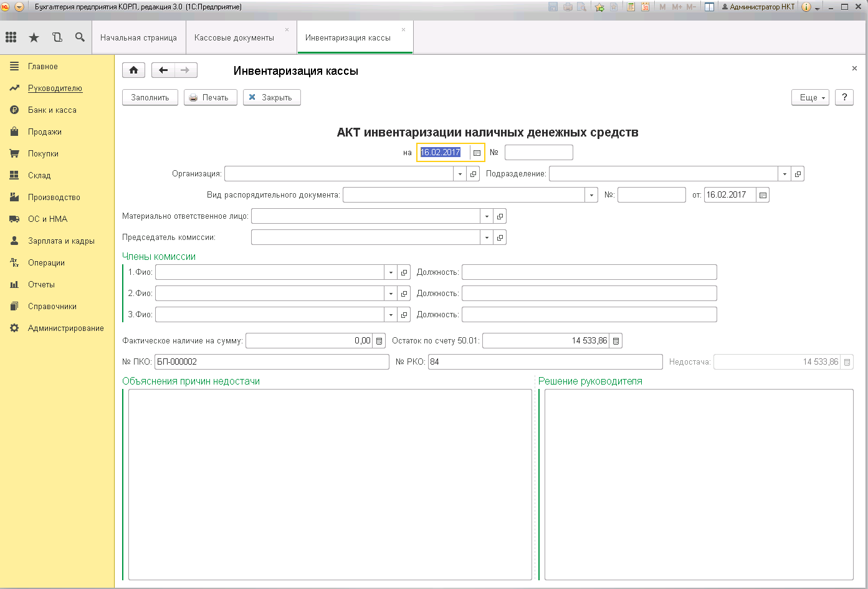The width and height of the screenshot is (868, 589).
Task: Open the Подразделение record via its open icon
Action: pos(798,174)
